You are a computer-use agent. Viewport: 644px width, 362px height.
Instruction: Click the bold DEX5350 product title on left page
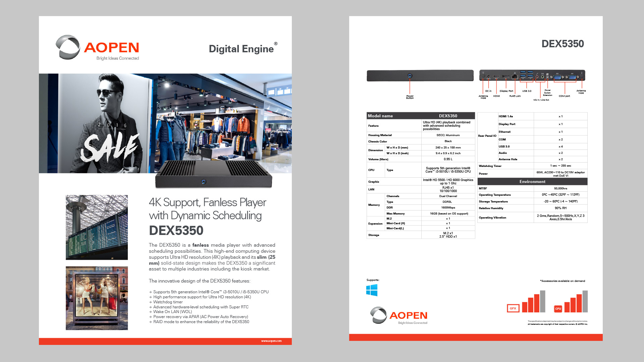(176, 231)
